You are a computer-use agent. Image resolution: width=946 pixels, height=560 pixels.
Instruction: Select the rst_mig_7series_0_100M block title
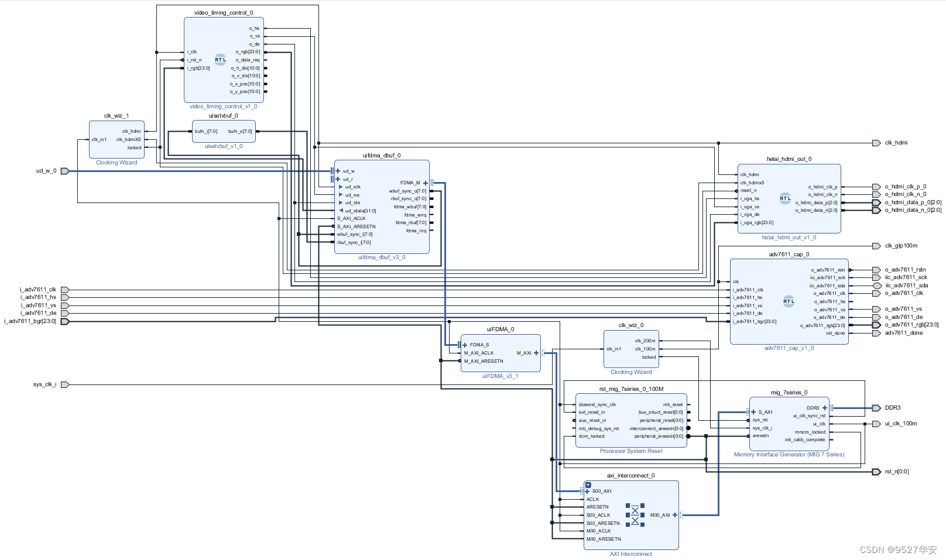click(x=631, y=389)
